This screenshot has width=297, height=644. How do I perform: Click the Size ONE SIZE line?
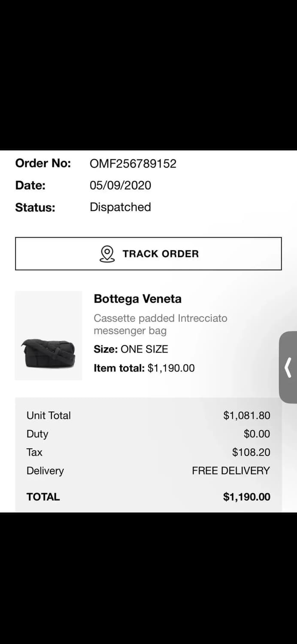click(x=131, y=349)
